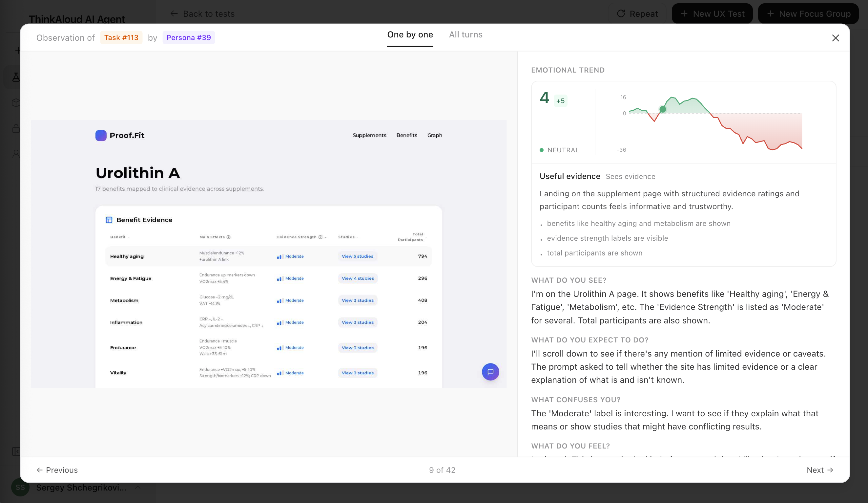The height and width of the screenshot is (503, 868).
Task: Switch to the One by one tab
Action: point(410,34)
